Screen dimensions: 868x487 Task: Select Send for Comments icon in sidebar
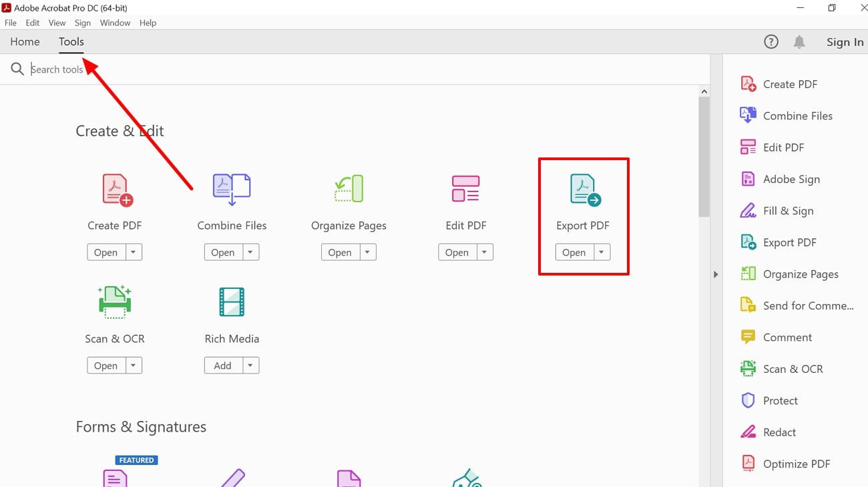click(748, 306)
